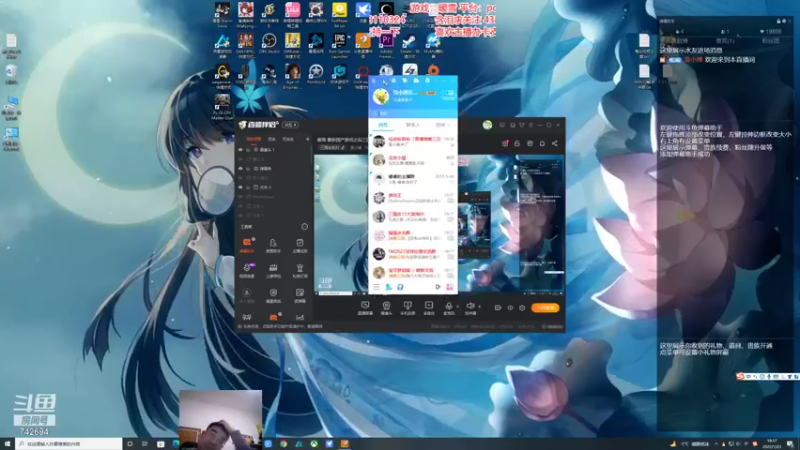This screenshot has width=800, height=450.
Task: Click speaker icon in streaming app bottom bar
Action: (470, 306)
